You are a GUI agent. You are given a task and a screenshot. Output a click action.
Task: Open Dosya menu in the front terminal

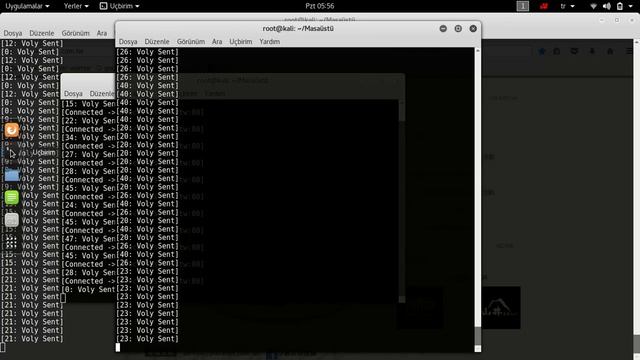128,42
